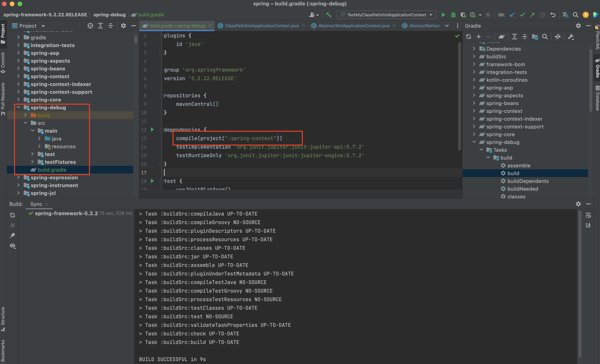
Task: Toggle Gradle offline mode icon
Action: point(558,37)
